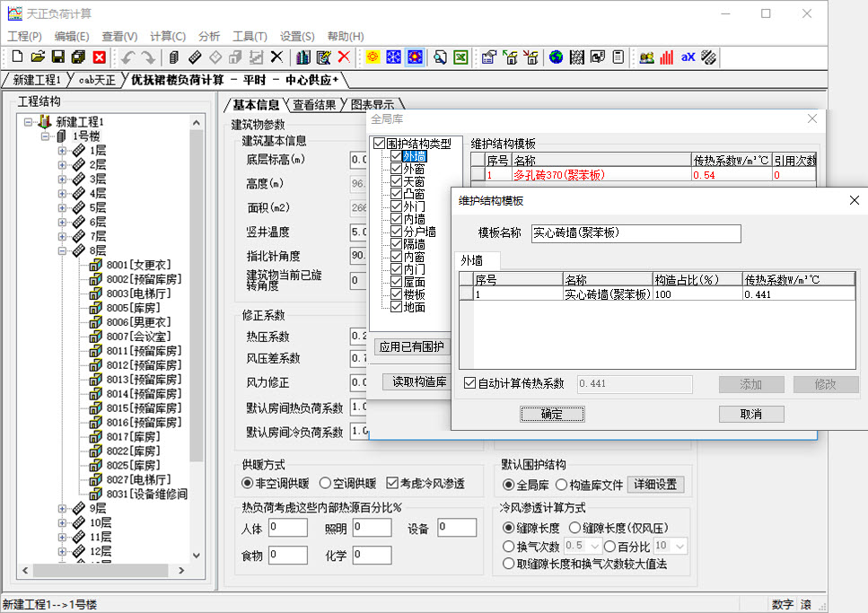Screen dimensions: 868x613
Task: Toggle the 天窗 checkbox
Action: (396, 181)
